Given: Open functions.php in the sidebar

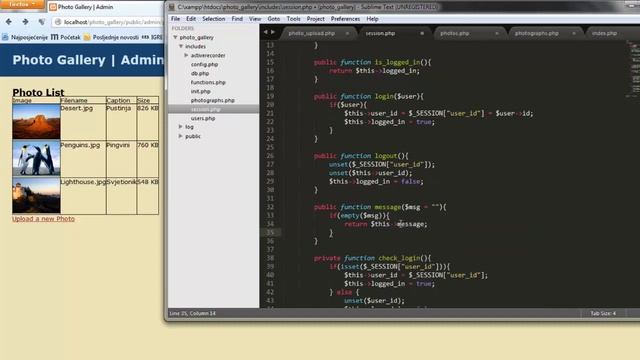Looking at the screenshot, I should point(208,82).
